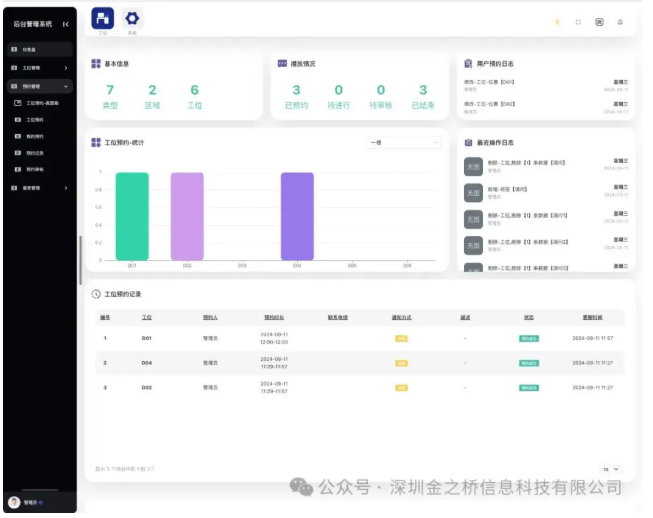653x518 pixels.
Task: Click the 3 已结束 statistic
Action: (423, 97)
